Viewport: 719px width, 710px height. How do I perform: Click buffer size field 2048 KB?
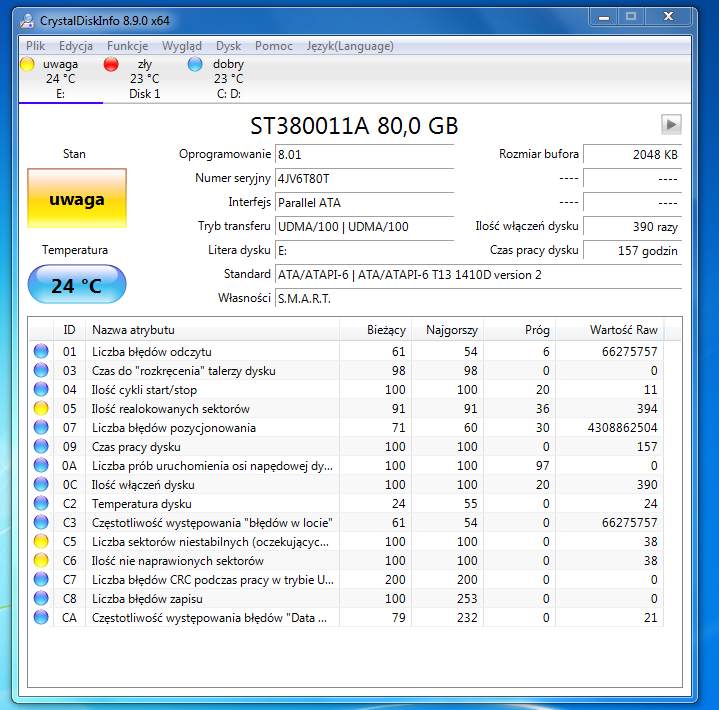pyautogui.click(x=632, y=155)
